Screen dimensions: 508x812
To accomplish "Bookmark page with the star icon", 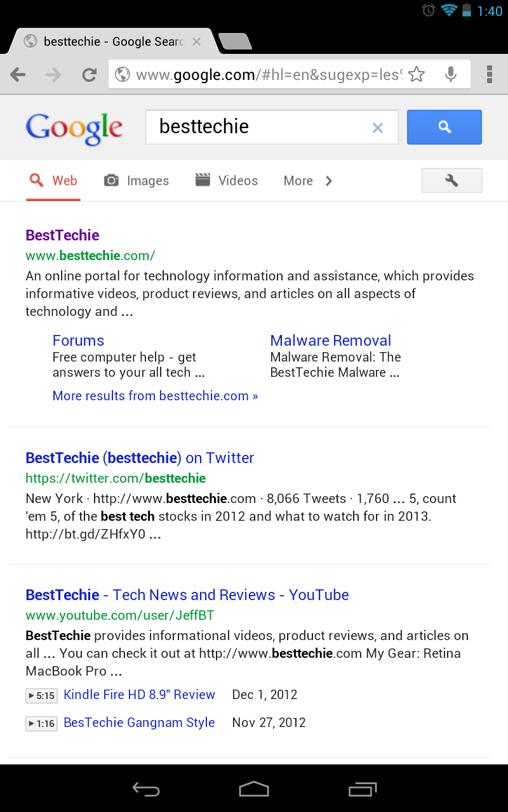I will pos(417,75).
